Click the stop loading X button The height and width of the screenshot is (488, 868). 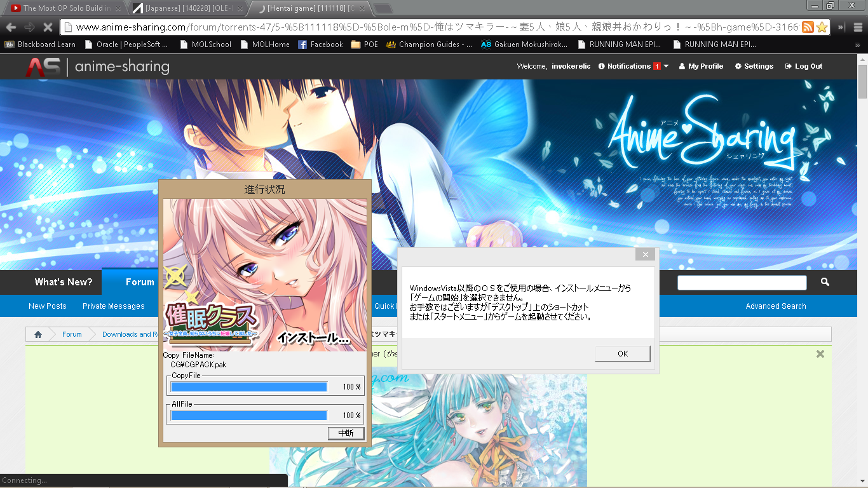(47, 27)
